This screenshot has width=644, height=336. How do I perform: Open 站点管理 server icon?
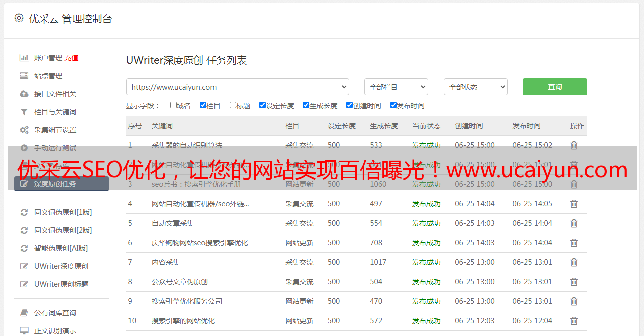(24, 76)
